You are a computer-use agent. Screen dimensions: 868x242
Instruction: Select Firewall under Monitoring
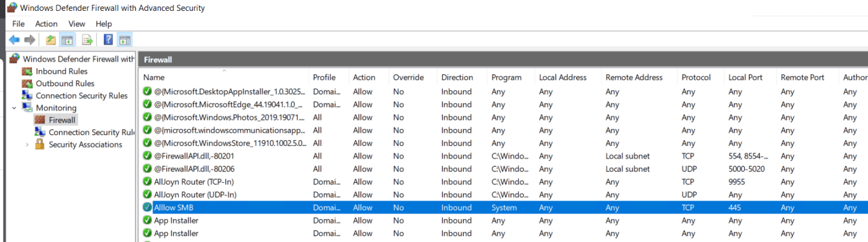click(62, 120)
